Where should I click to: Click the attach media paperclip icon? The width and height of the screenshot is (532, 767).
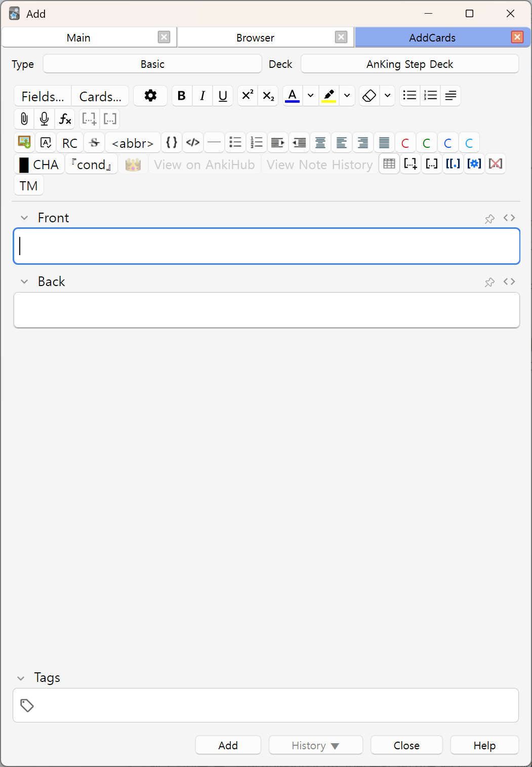24,119
